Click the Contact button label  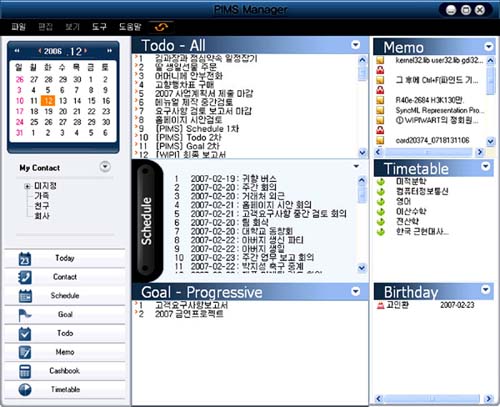click(65, 277)
